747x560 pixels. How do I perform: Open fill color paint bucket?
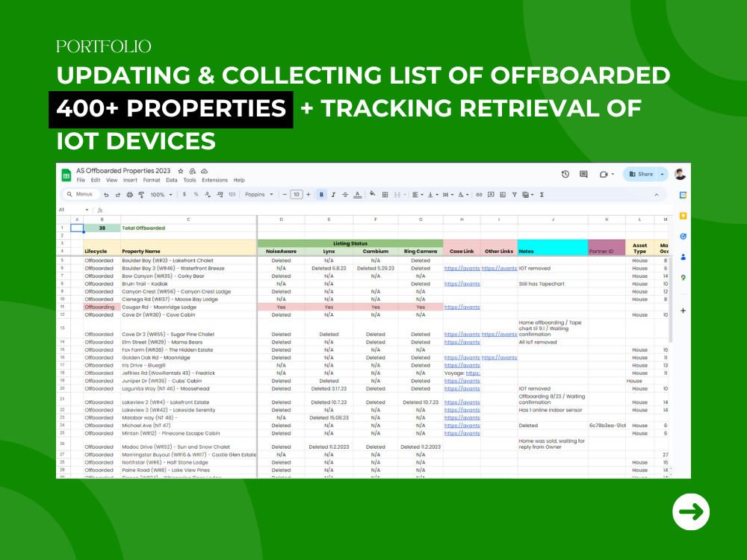pyautogui.click(x=373, y=194)
